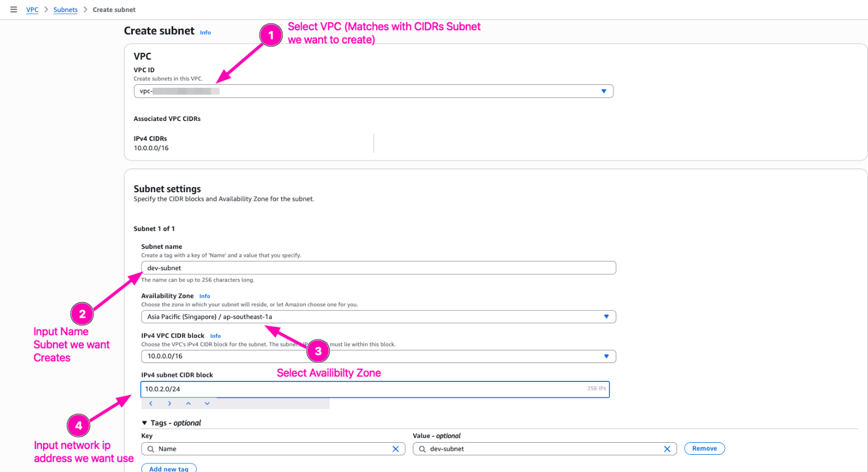
Task: Go to VPC breadcrumb link
Action: pos(32,10)
